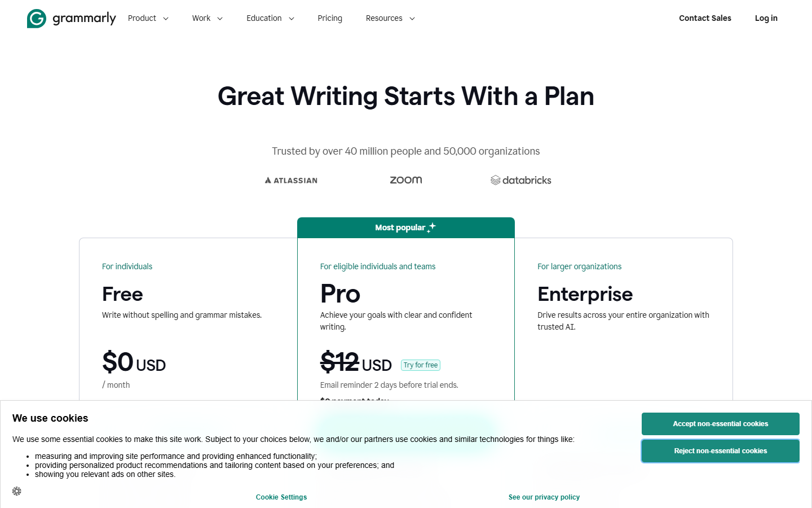Select the Databricks partner logo
The width and height of the screenshot is (812, 508).
520,179
